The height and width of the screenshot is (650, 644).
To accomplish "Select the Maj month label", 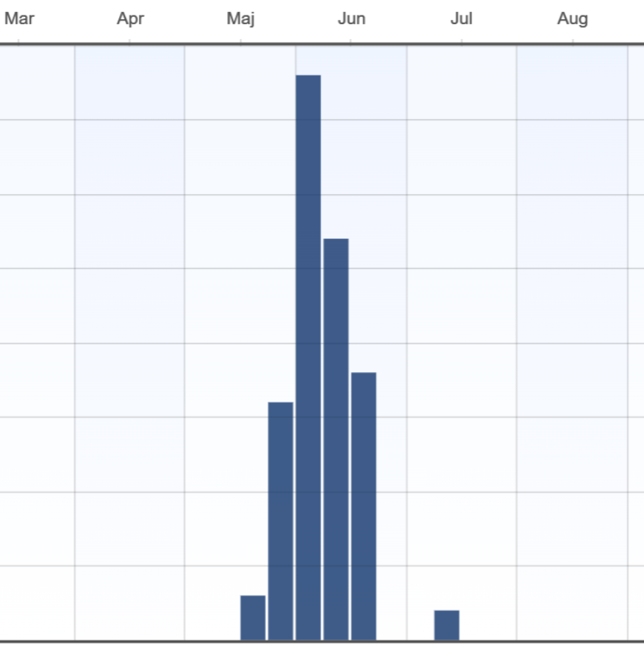I will pos(240,19).
